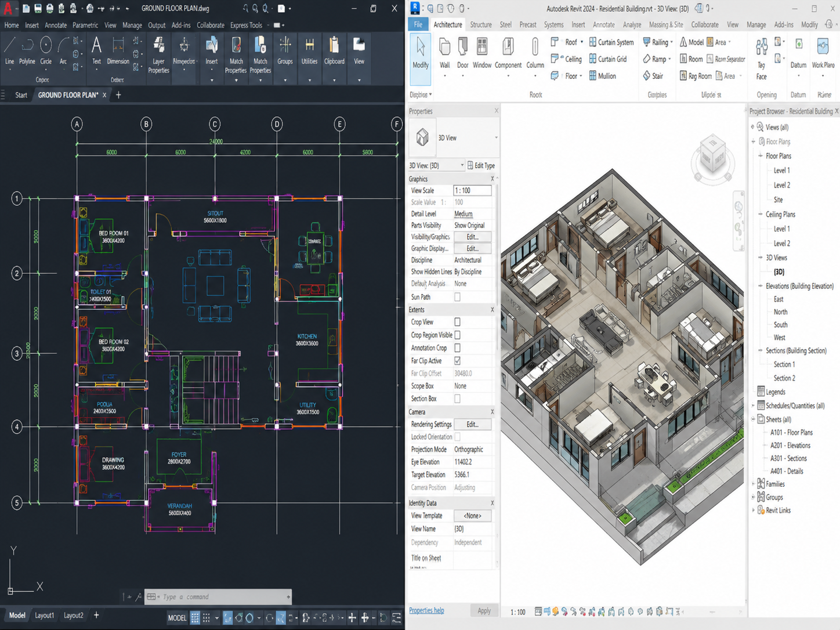Select the Polyline tool in AutoCAD

(27, 50)
